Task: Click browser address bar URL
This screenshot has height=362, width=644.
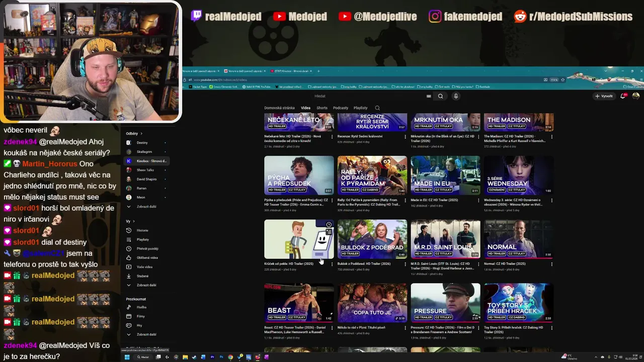Action: [x=220, y=79]
